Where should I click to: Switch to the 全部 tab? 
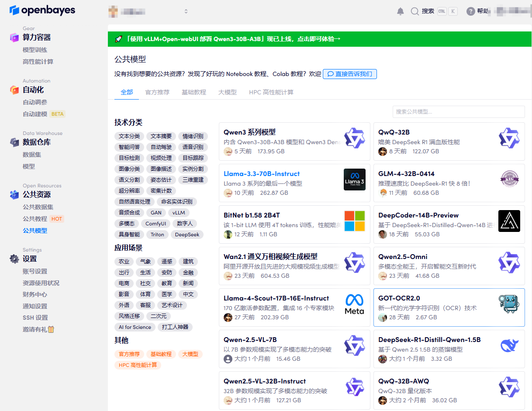[x=127, y=92]
